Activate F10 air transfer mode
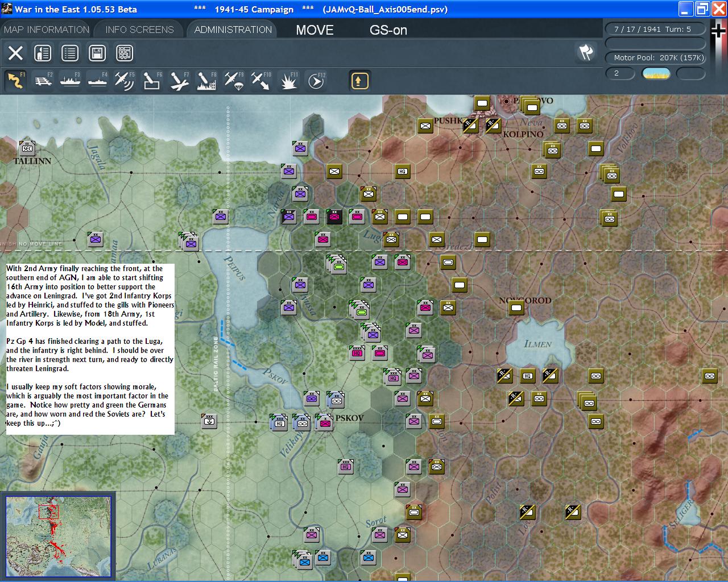This screenshot has width=728, height=582. click(x=261, y=81)
